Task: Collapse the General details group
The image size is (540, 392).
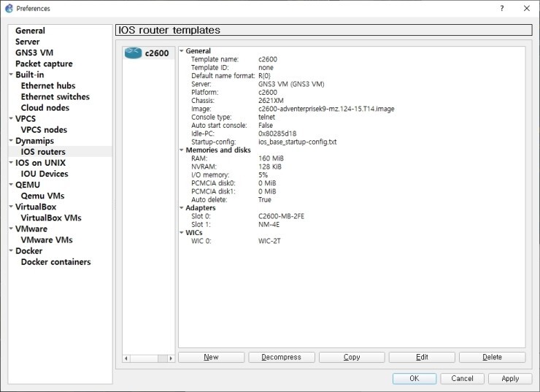Action: [x=182, y=50]
